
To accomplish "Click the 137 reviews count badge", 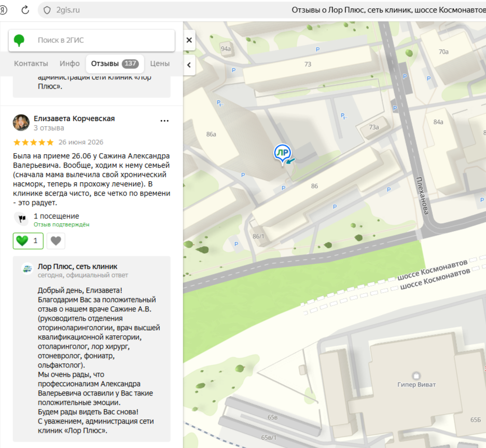I will click(x=130, y=64).
